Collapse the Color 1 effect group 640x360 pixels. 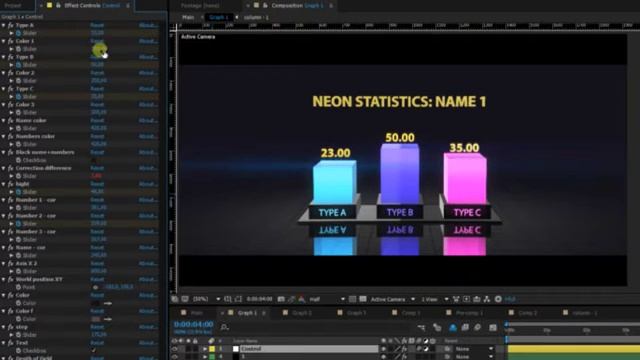click(x=4, y=41)
